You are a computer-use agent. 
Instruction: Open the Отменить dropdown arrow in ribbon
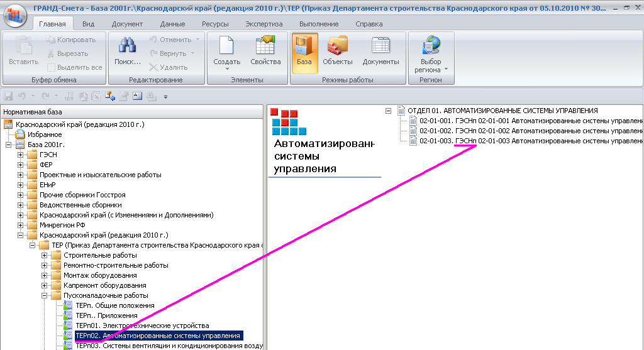coord(197,40)
